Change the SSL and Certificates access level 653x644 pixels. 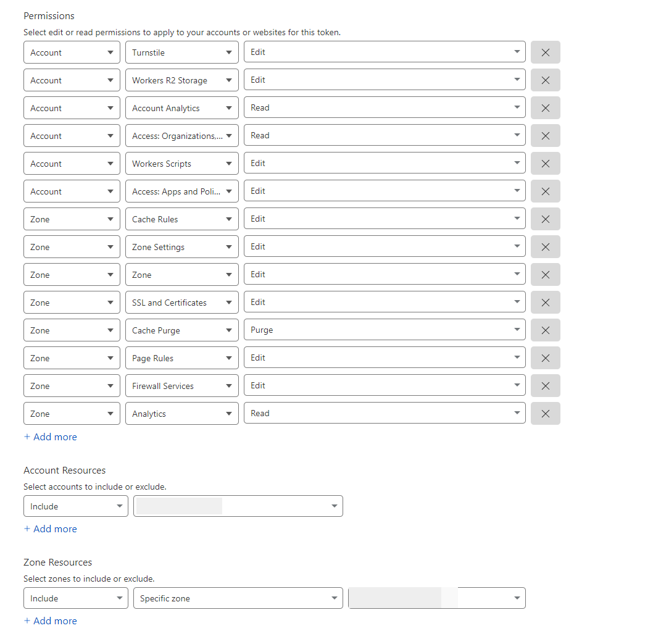[x=383, y=302]
